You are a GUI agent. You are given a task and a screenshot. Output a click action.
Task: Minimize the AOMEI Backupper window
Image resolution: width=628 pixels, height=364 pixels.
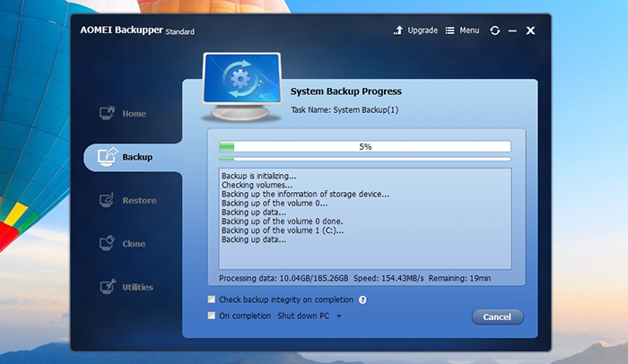tap(512, 30)
